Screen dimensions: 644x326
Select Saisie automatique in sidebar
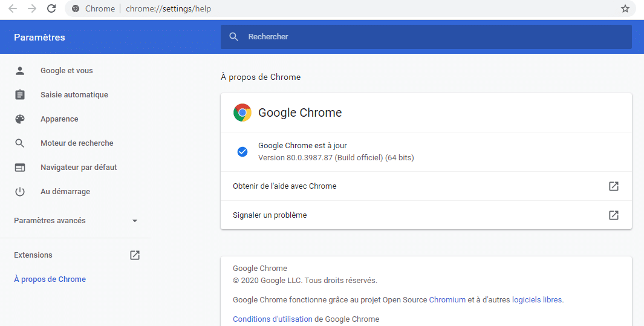coord(74,95)
